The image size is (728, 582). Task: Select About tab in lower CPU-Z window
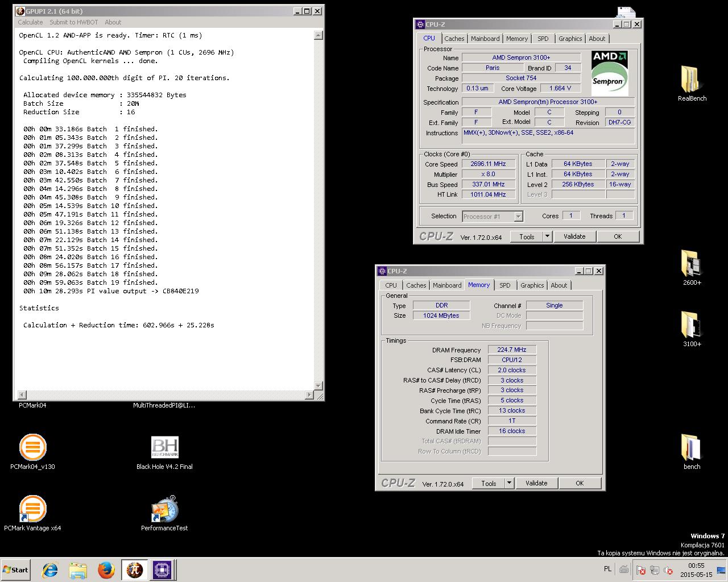click(x=559, y=285)
